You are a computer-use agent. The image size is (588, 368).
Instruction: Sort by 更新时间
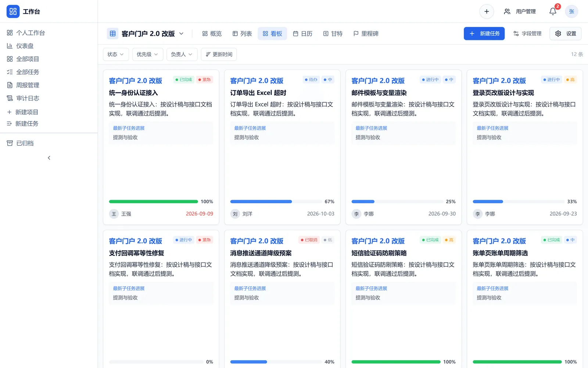click(219, 54)
